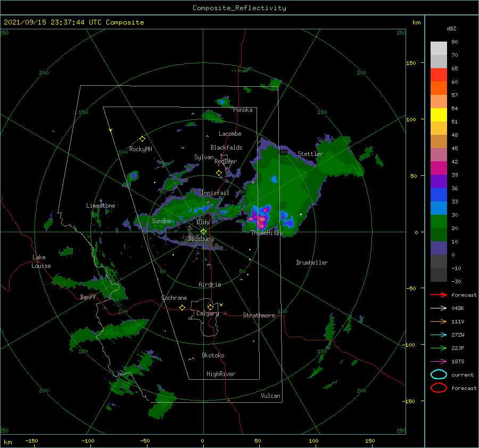Viewport: 479px width, 448px height.
Task: Click the Calgary city label
Action: coord(208,313)
